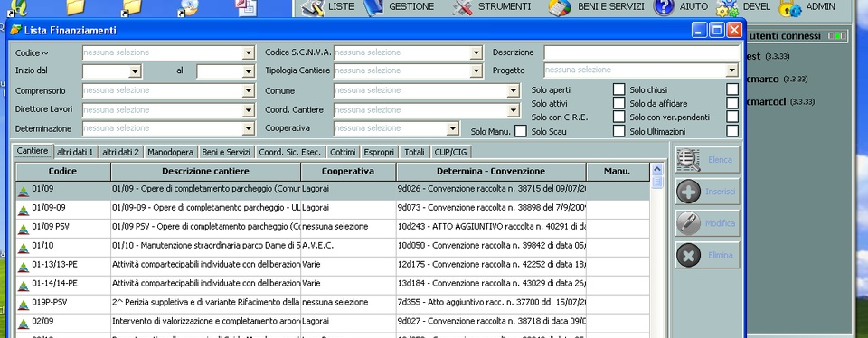This screenshot has height=338, width=868.
Task: Expand the Coord. Cantiere dropdown
Action: pyautogui.click(x=514, y=110)
